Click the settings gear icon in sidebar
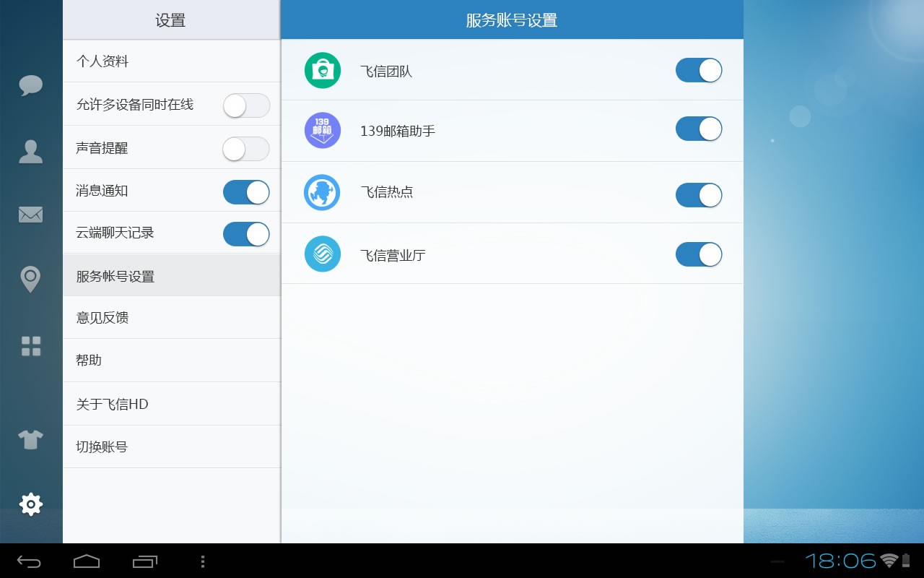This screenshot has width=924, height=578. [x=30, y=504]
